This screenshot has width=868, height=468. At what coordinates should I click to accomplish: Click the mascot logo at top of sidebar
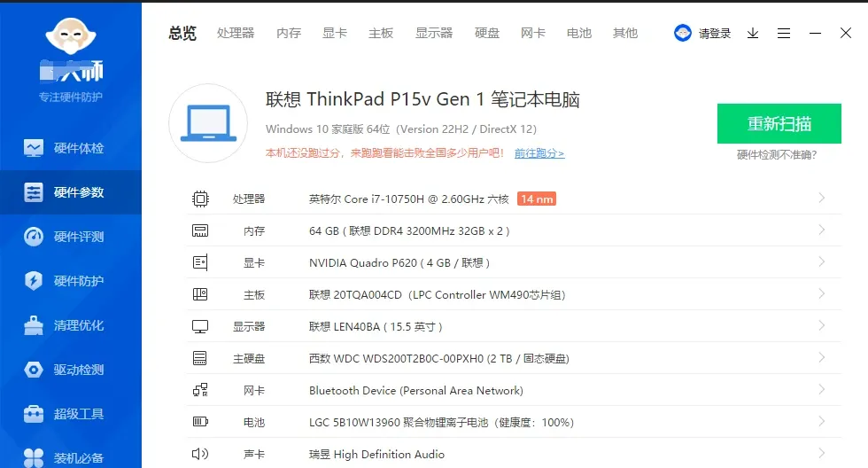[70, 36]
